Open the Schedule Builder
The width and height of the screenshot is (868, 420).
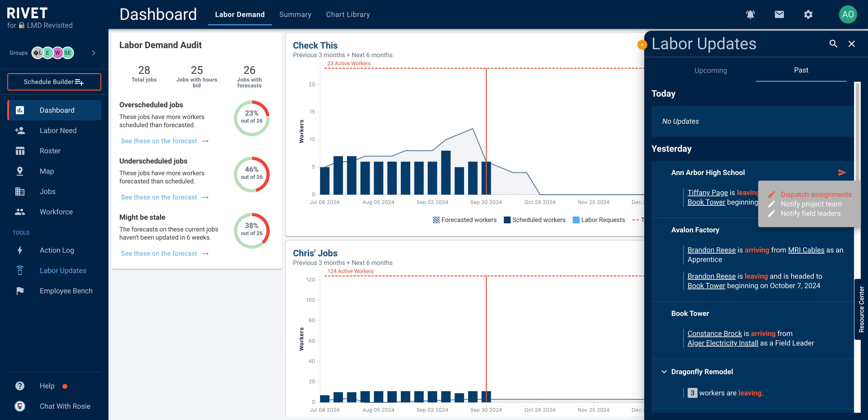(x=54, y=82)
